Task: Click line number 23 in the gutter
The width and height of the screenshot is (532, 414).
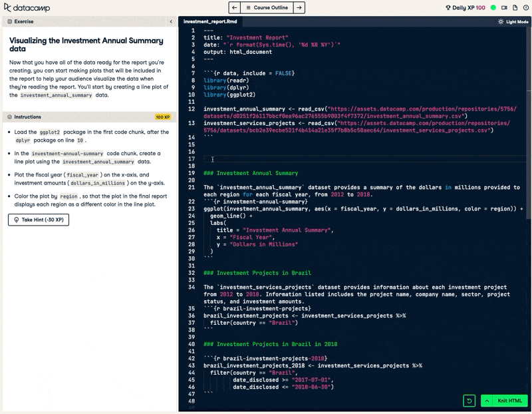Action: [x=192, y=208]
